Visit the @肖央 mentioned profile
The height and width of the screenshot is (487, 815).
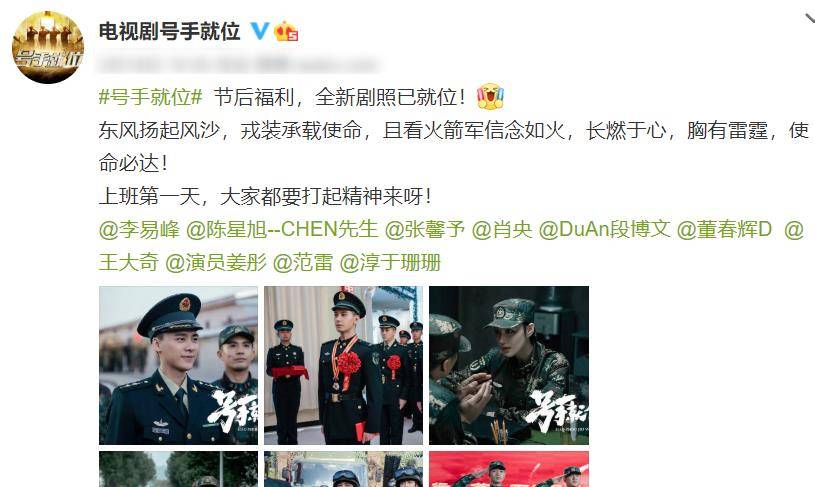pyautogui.click(x=502, y=229)
